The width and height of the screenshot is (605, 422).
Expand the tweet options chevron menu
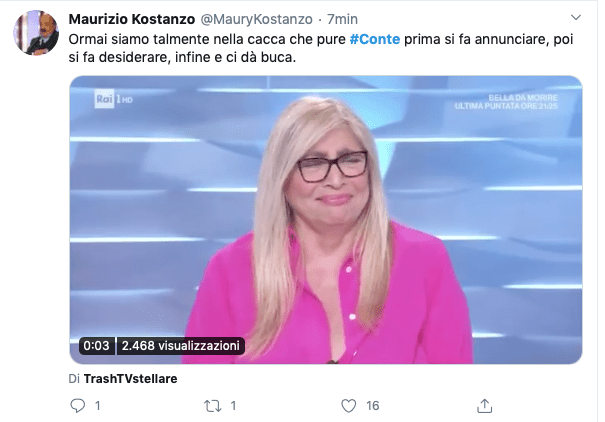tap(576, 17)
